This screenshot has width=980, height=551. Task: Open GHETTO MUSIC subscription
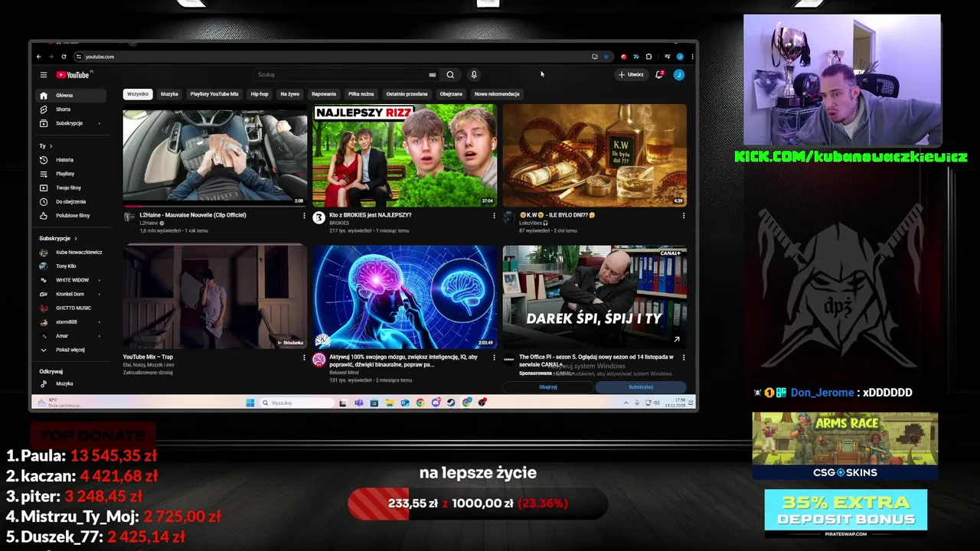click(x=72, y=308)
